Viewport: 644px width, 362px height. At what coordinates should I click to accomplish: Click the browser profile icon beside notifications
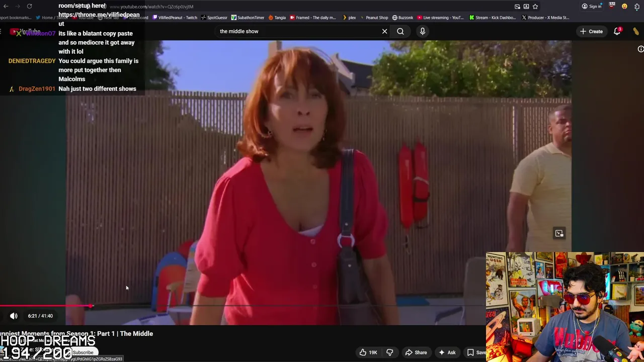636,31
